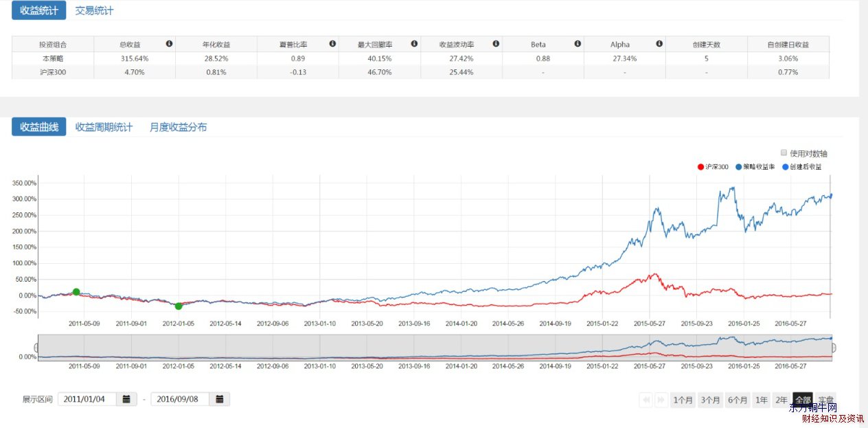Viewport: 868px width, 428px height.
Task: Open the start date calendar picker
Action: coord(126,399)
